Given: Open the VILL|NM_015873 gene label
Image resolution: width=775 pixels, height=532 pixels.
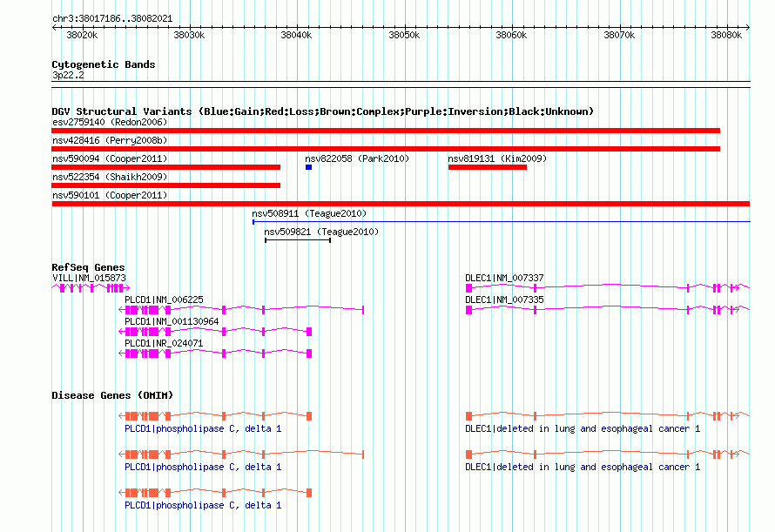Looking at the screenshot, I should [x=89, y=279].
